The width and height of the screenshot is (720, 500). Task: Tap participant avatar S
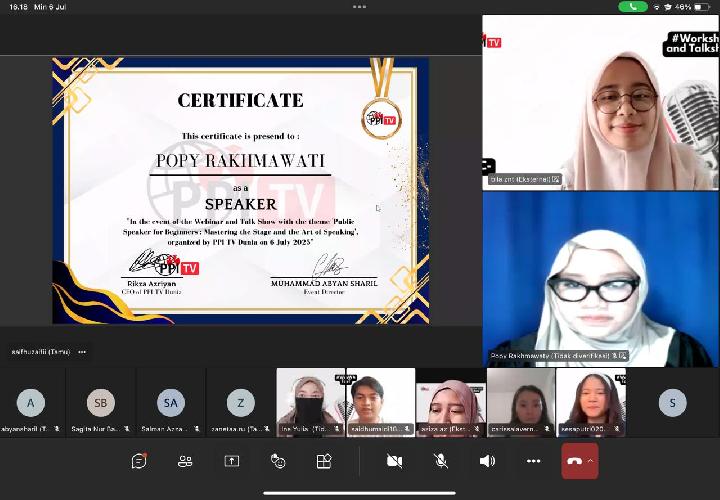tap(672, 403)
